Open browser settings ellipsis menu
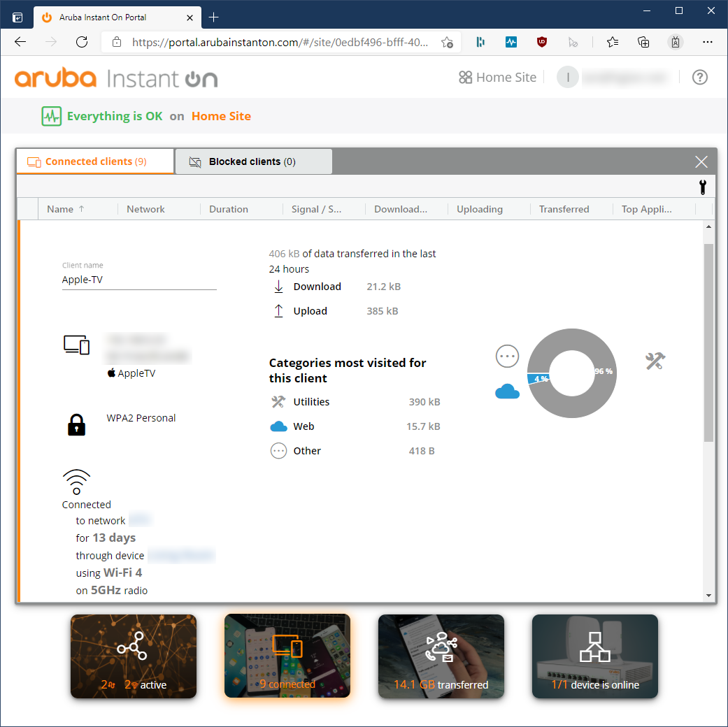Viewport: 728px width, 727px height. (x=707, y=42)
